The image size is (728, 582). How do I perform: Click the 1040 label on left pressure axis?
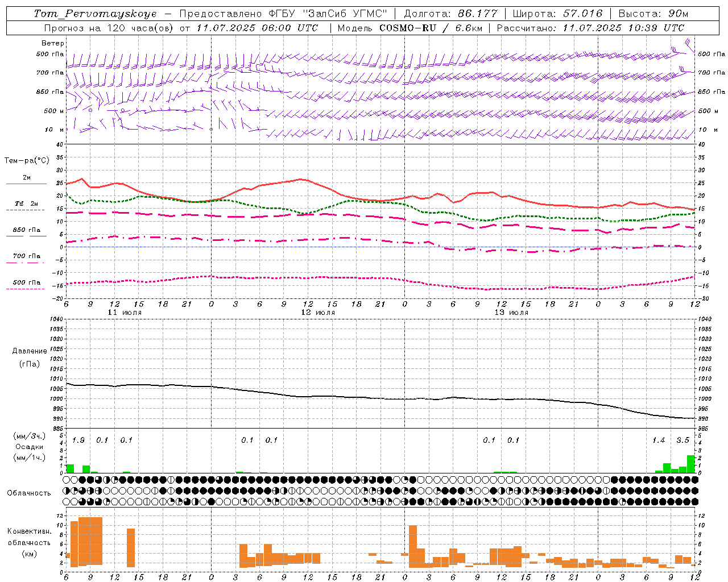click(x=57, y=319)
